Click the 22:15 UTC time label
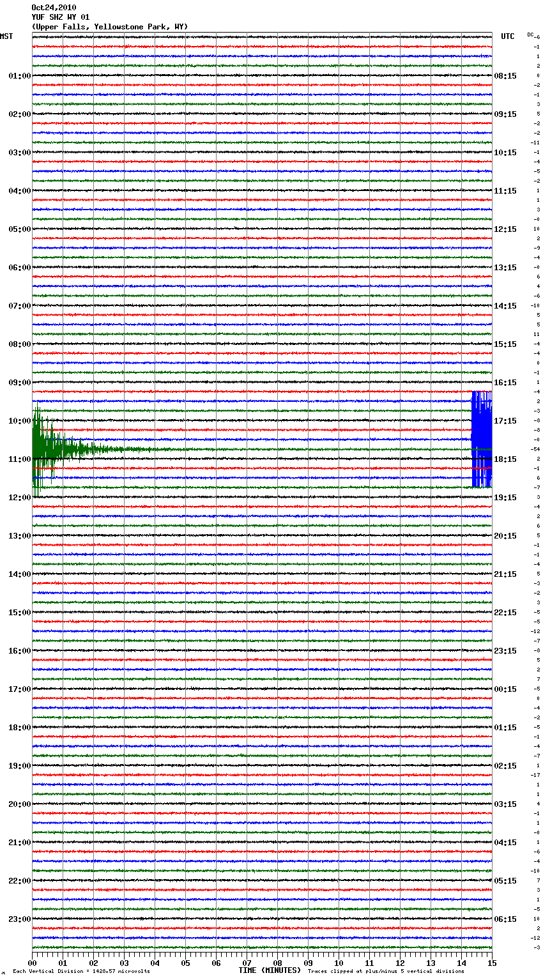The height and width of the screenshot is (980, 543). 505,613
